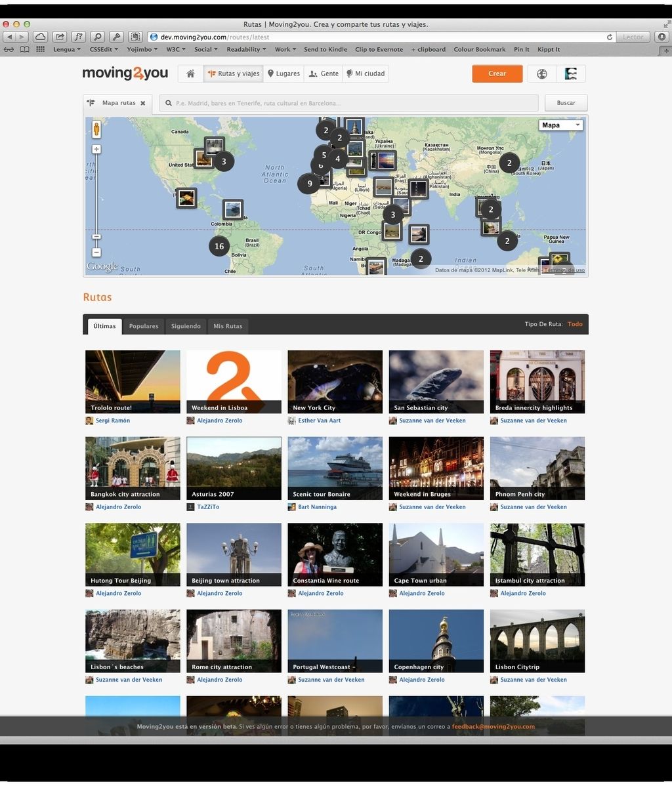Click the Buscar search button
672x786 pixels.
pos(566,103)
